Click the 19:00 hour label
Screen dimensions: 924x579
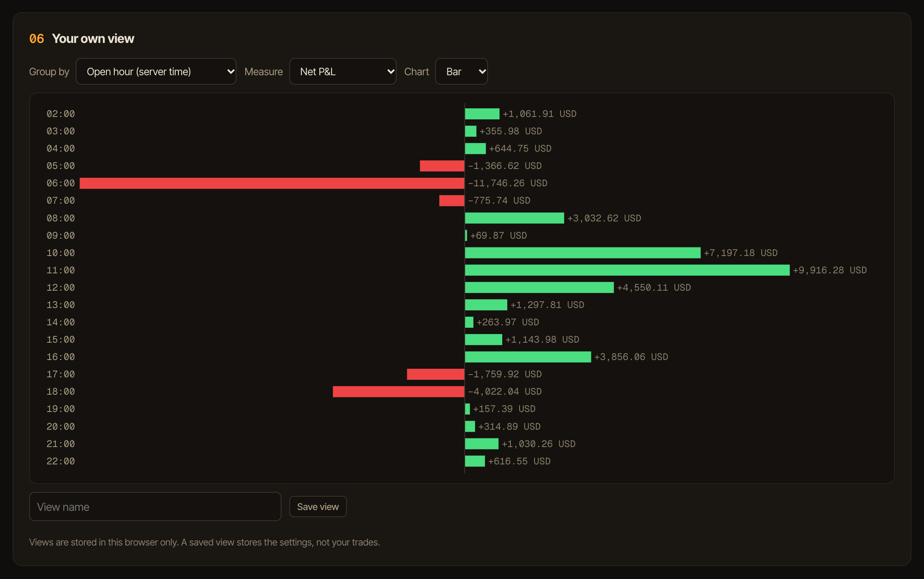61,409
